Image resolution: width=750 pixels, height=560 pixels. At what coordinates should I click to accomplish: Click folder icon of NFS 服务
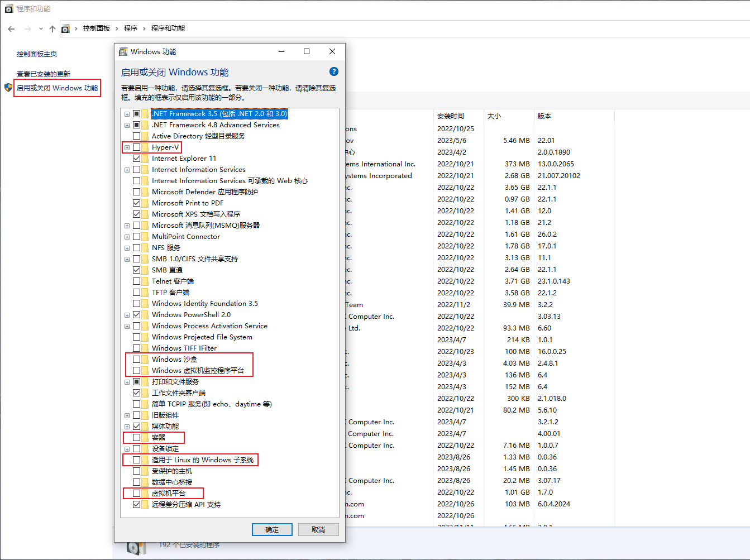pos(145,248)
